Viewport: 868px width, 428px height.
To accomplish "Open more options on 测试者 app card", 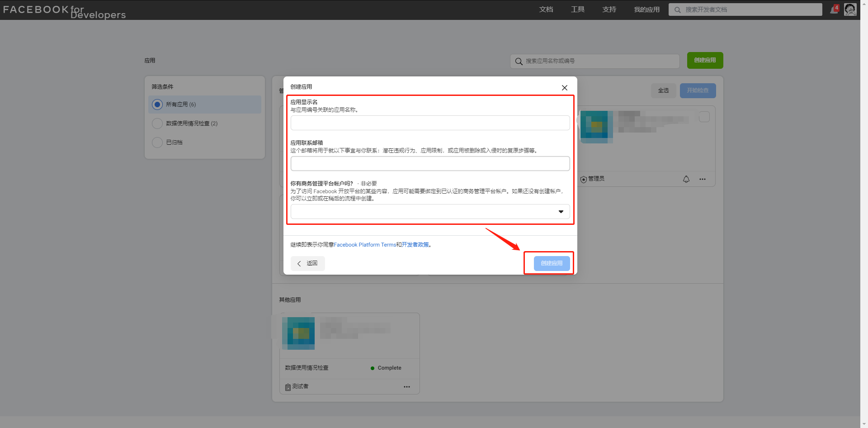I will [406, 387].
